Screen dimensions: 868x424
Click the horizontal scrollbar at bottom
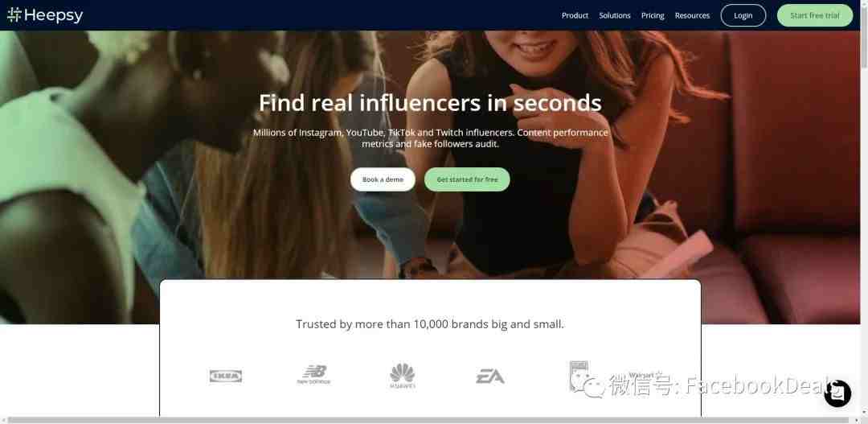point(432,420)
